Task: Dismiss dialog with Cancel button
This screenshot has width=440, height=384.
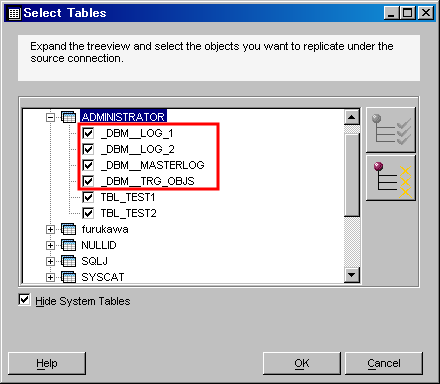Action: (384, 363)
